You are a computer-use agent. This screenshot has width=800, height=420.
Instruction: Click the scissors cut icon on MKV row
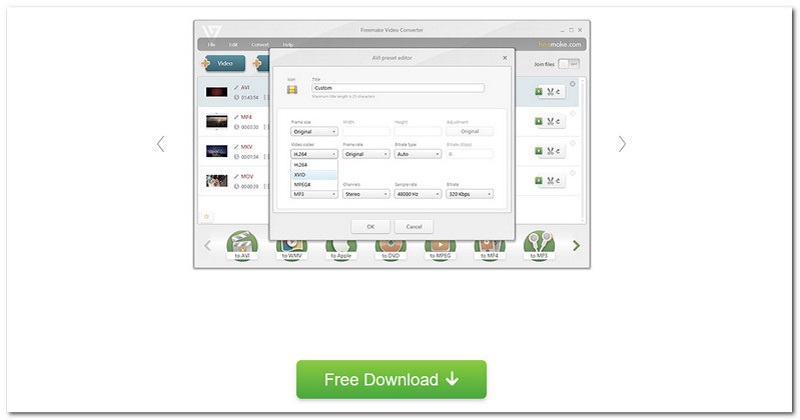pos(551,151)
